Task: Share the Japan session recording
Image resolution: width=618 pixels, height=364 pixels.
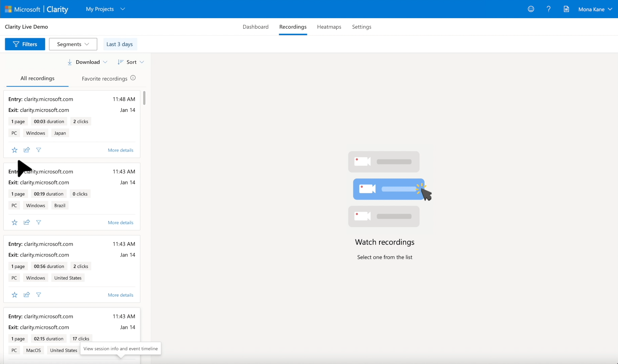Action: [27, 150]
